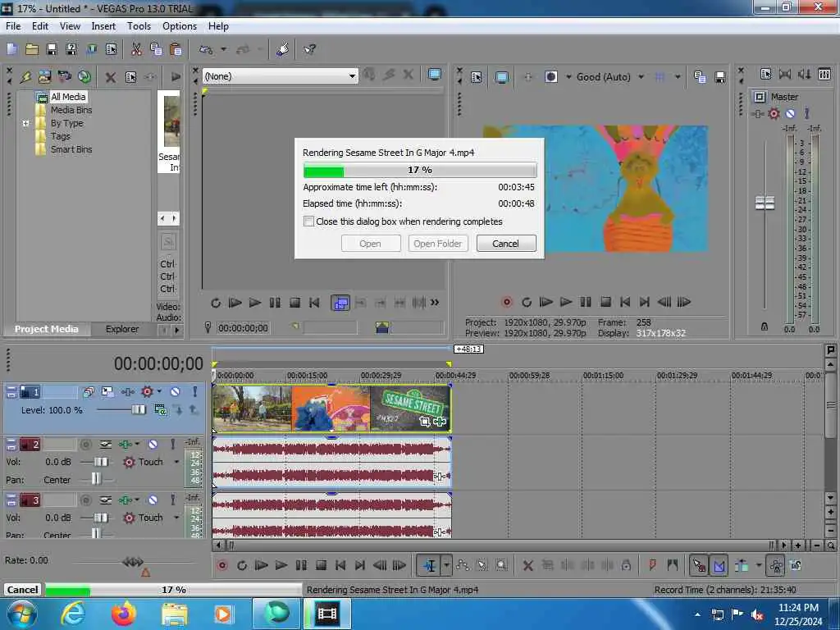Expand trimmer transport more buttons chevron

tap(435, 303)
